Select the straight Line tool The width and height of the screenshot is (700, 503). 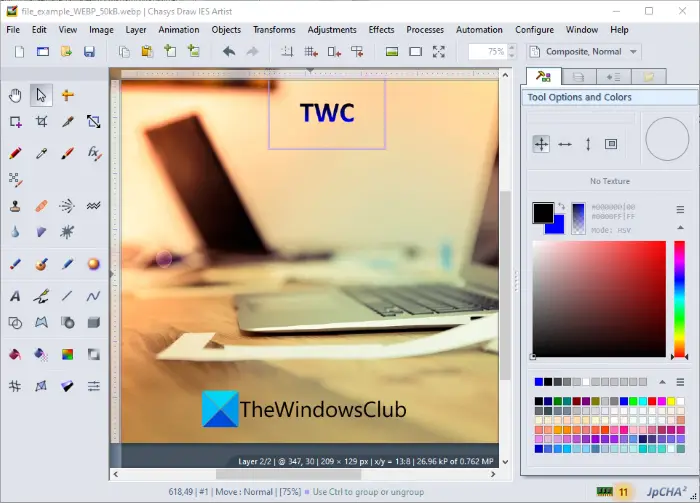coord(67,296)
